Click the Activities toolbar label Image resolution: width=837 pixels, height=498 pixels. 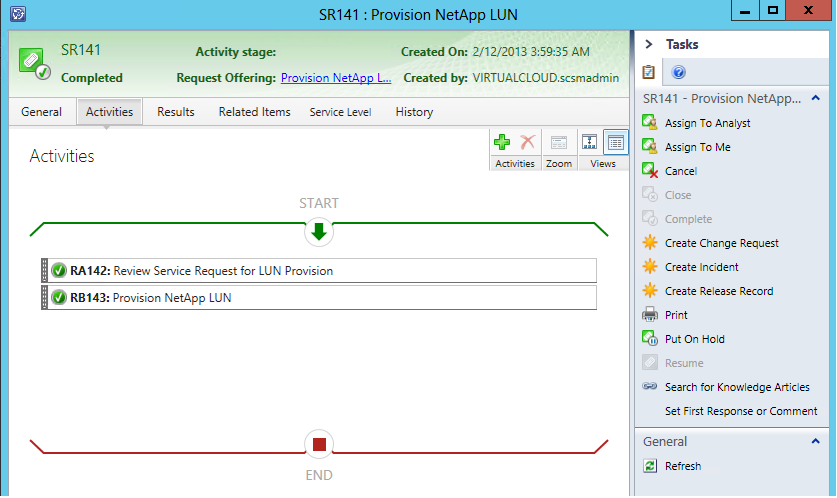[515, 164]
